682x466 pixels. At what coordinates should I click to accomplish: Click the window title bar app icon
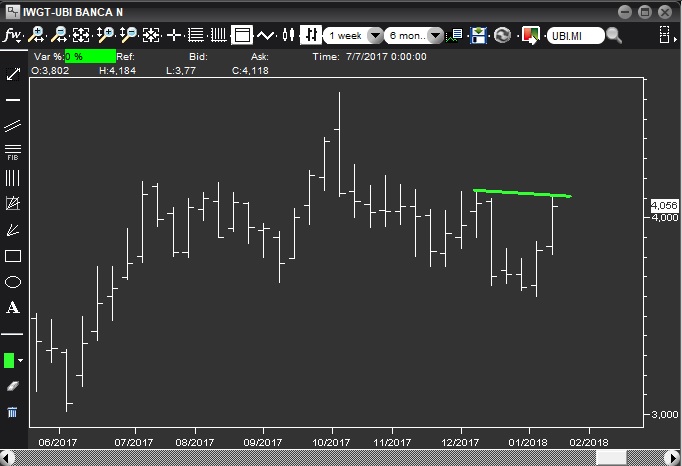(x=12, y=11)
